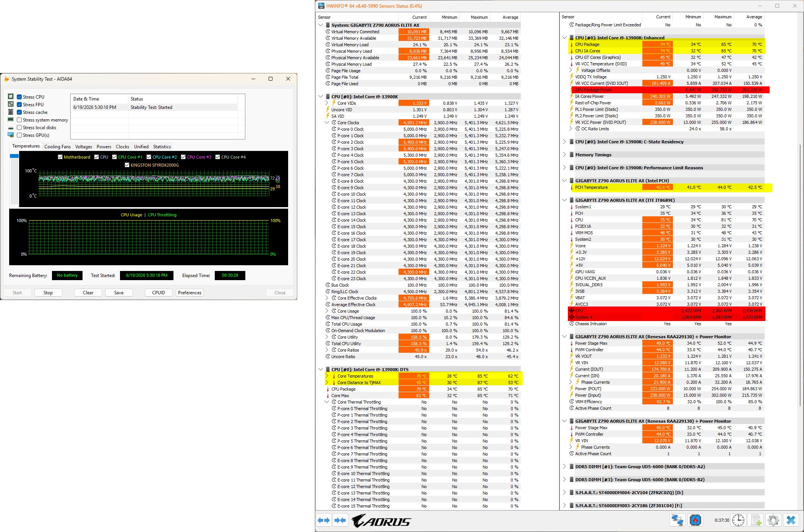Collapse the System: GIGABYTE Z790 AORUS ELITE AX group
Image resolution: width=804 pixels, height=532 pixels.
pyautogui.click(x=320, y=25)
